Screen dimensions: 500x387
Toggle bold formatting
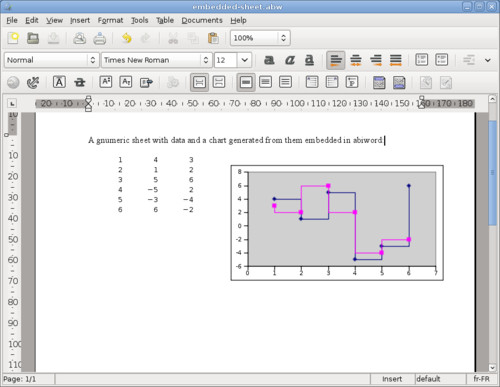(x=269, y=60)
